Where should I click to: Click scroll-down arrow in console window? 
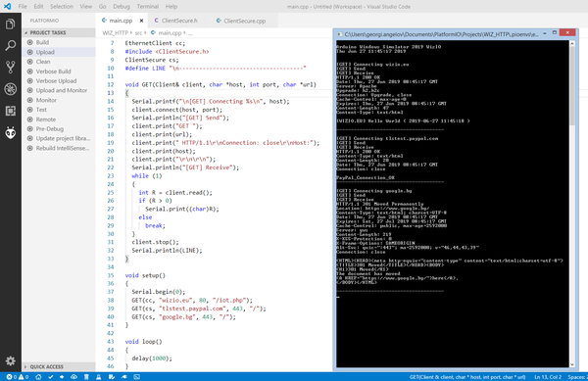pyautogui.click(x=572, y=364)
